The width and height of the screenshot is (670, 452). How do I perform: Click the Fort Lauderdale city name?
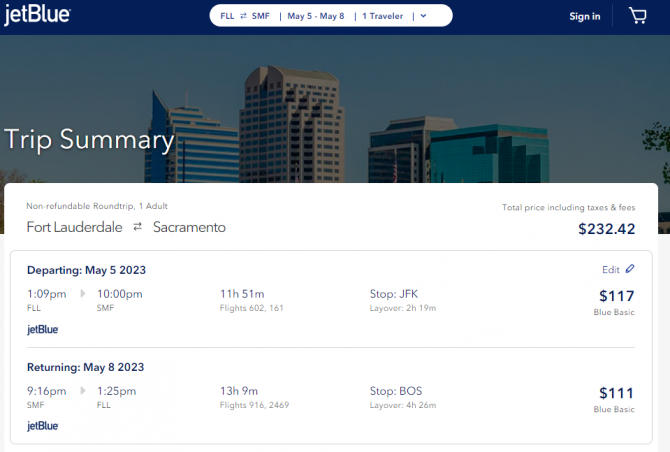[x=74, y=227]
